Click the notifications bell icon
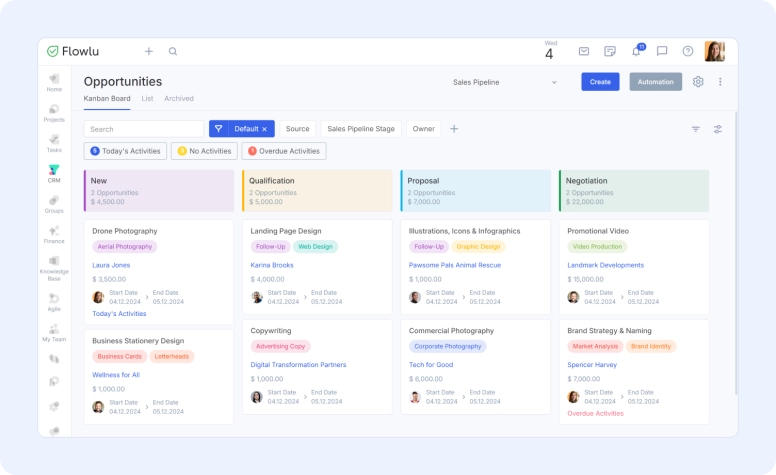Viewport: 776px width, 475px height. pyautogui.click(x=636, y=51)
